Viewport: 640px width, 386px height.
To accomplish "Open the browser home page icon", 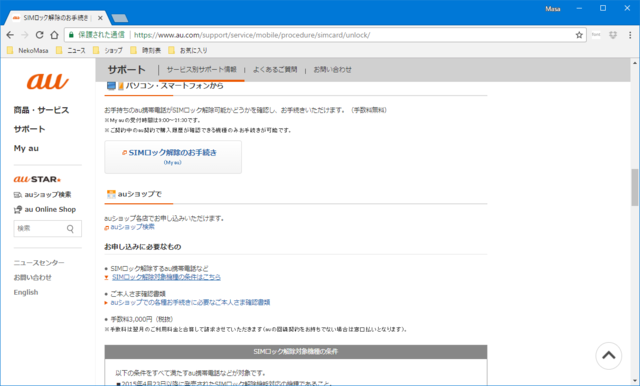I will pyautogui.click(x=54, y=35).
